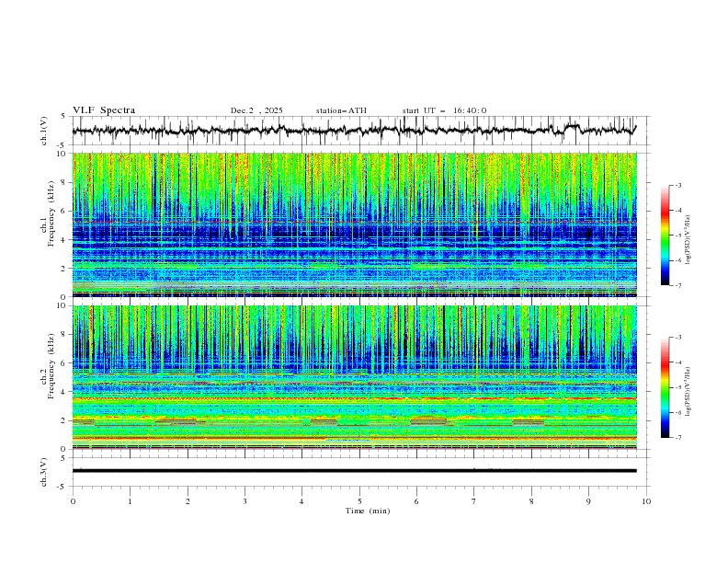Click the ch.1 voltage waveform trace

coord(354,130)
